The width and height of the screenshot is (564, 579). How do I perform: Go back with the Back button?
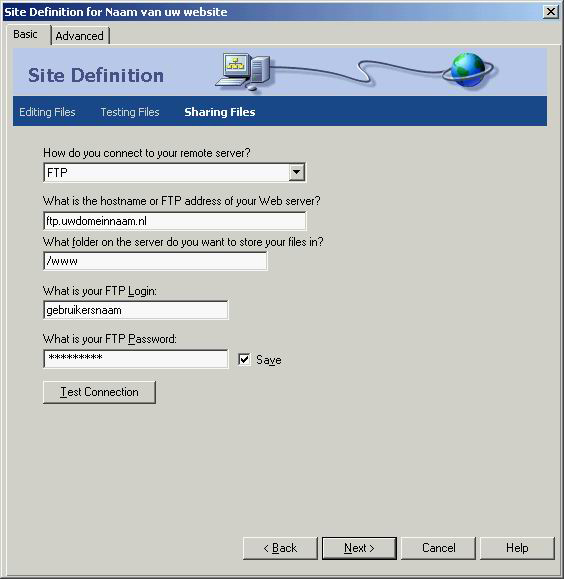tap(280, 548)
